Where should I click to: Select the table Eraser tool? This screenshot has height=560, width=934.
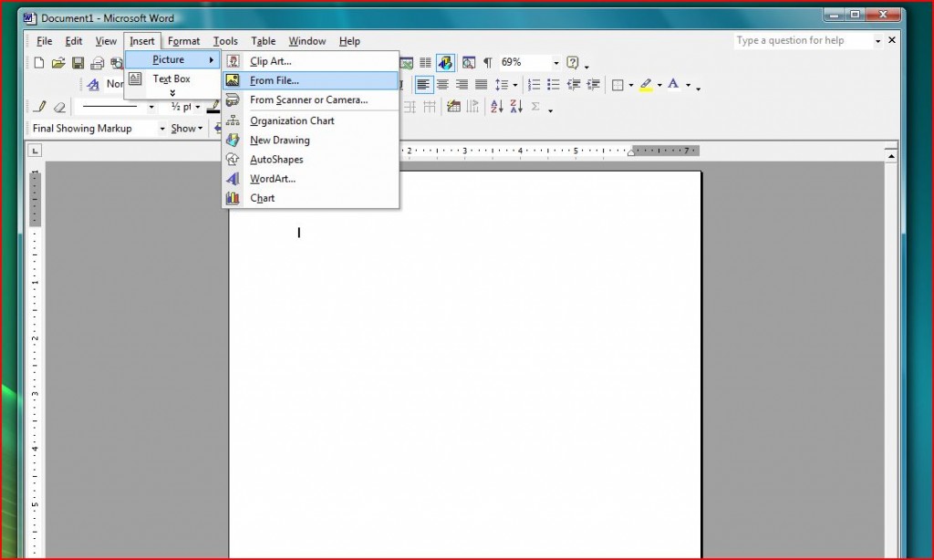(59, 107)
